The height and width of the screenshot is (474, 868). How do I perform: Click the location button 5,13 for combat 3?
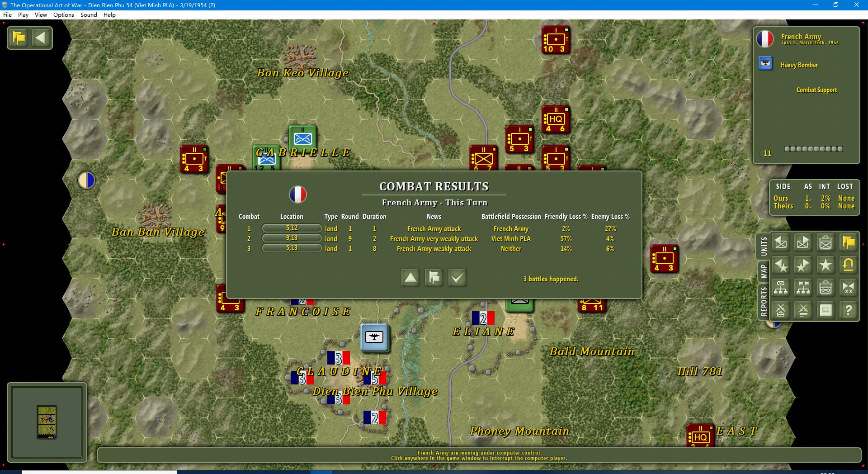[x=292, y=248]
